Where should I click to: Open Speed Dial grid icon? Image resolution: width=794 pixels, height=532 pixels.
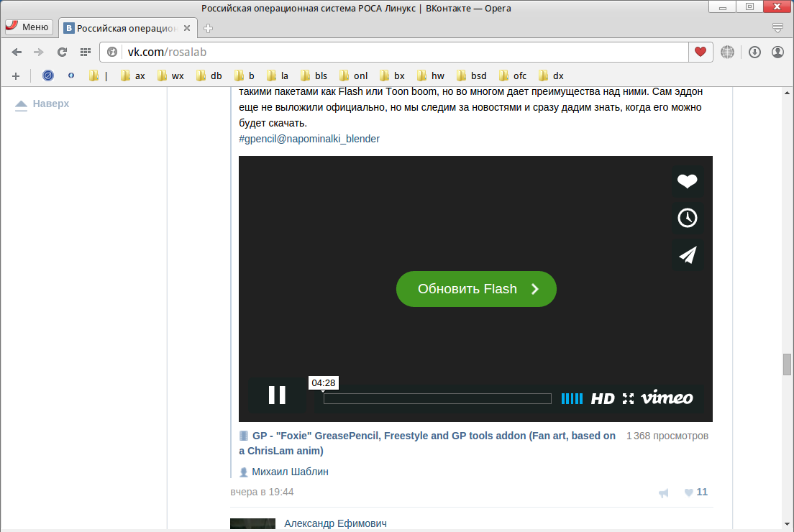tap(86, 52)
